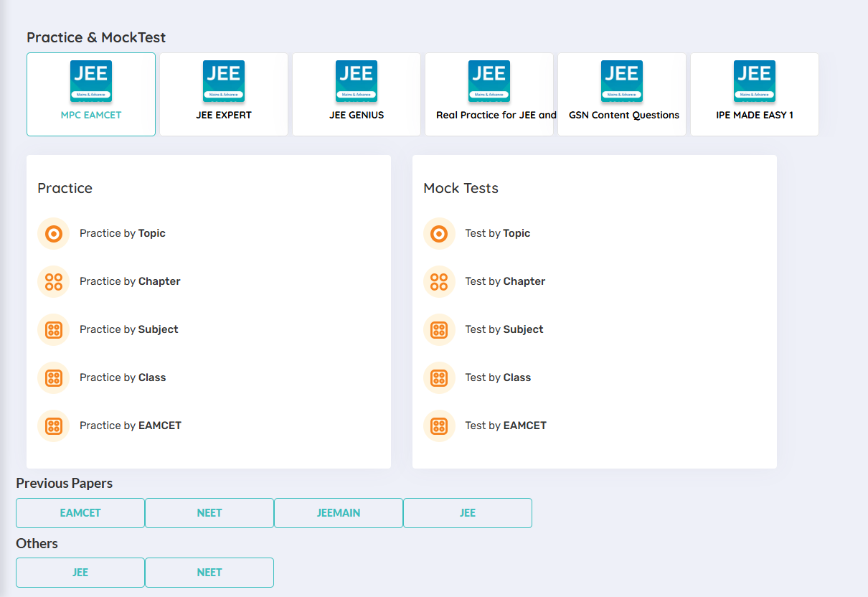View JEE previous papers
The image size is (868, 597).
tap(468, 513)
